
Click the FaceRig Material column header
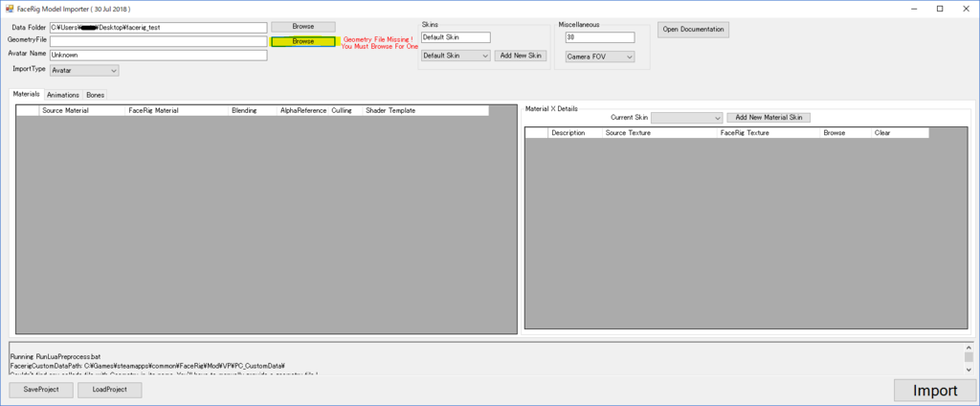pyautogui.click(x=177, y=111)
